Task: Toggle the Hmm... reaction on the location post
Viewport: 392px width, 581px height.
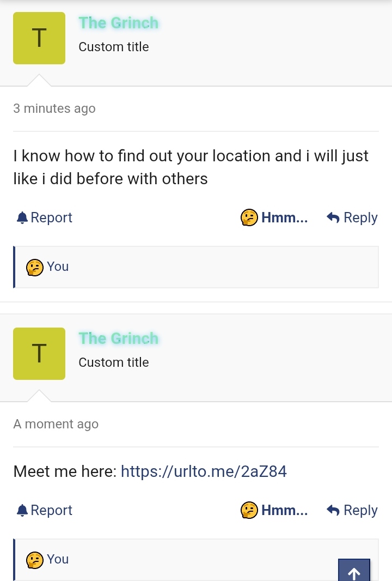Action: pyautogui.click(x=274, y=217)
